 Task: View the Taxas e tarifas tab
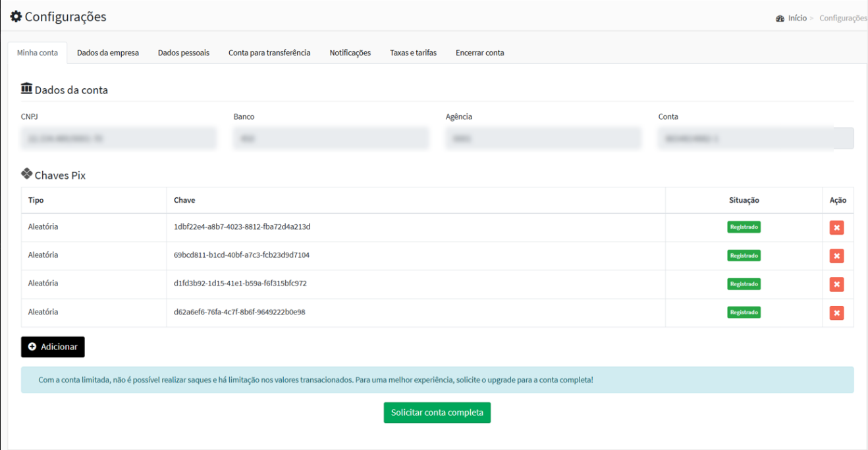(413, 53)
